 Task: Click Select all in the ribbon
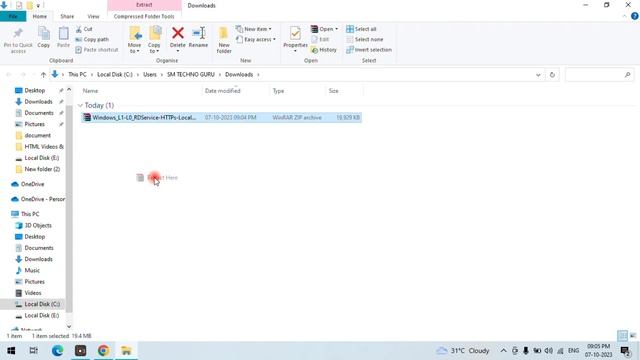pos(361,29)
